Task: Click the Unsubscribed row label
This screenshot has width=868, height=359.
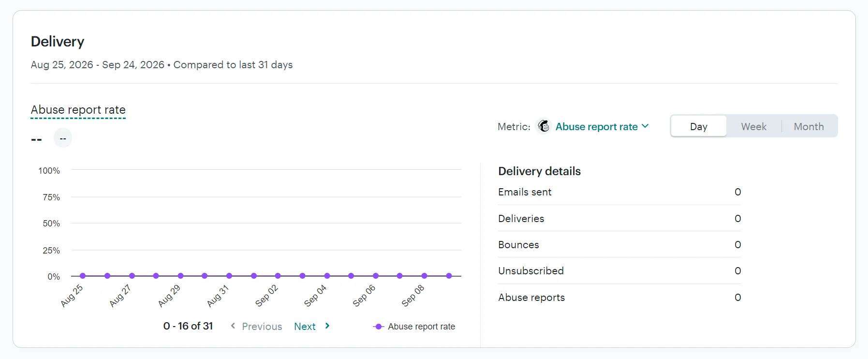Action: pyautogui.click(x=531, y=271)
